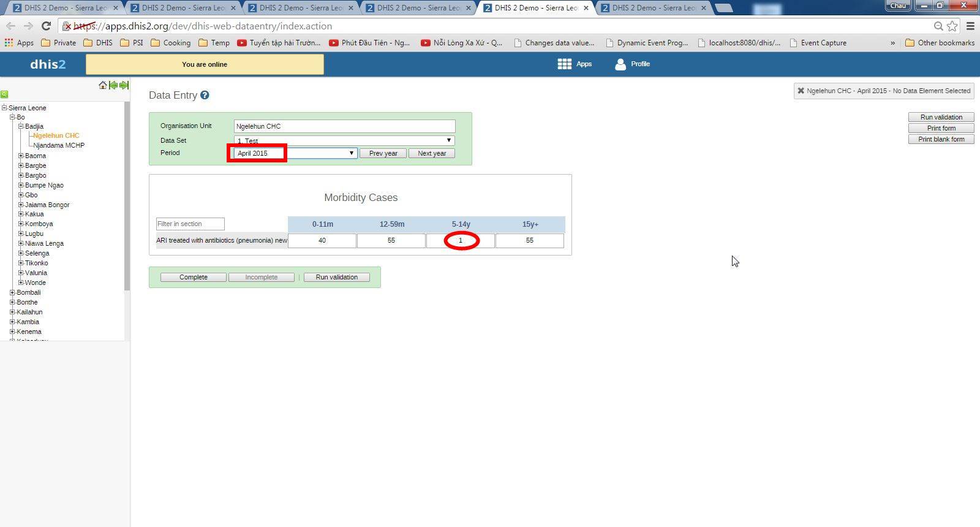Expand the Kenema district node
This screenshot has height=527, width=980.
click(12, 332)
